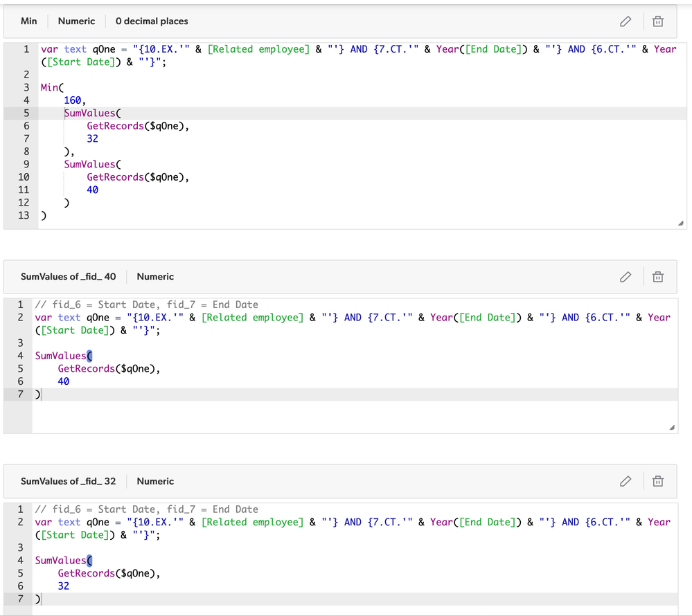Viewport: 692px width, 616px height.
Task: Delete the SumValues of _fid_ 40 formula
Action: 657,277
